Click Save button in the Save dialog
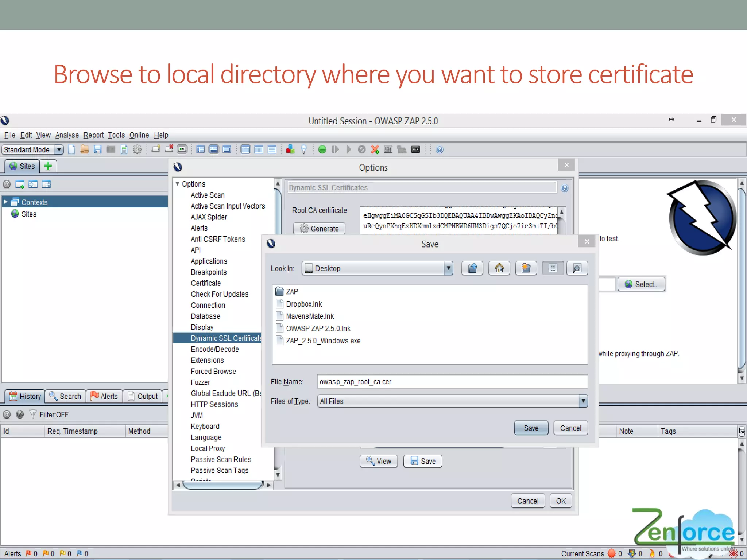This screenshot has height=560, width=747. click(x=531, y=428)
